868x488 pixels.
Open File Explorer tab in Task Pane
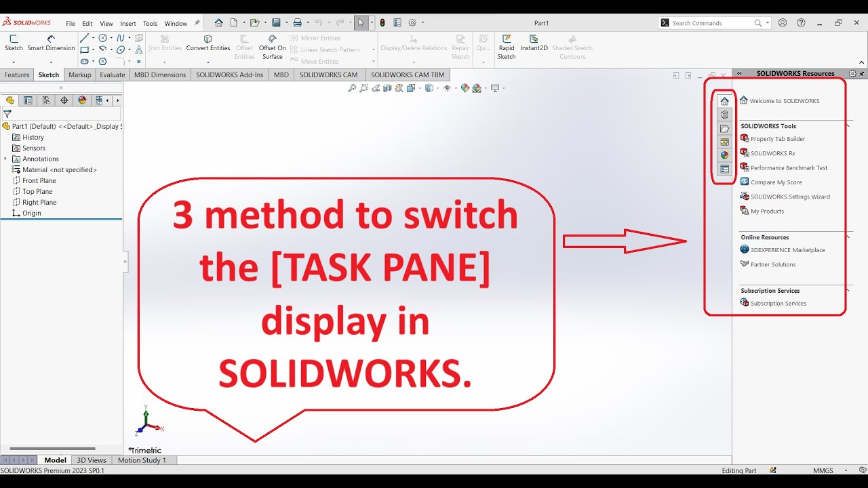coord(724,128)
